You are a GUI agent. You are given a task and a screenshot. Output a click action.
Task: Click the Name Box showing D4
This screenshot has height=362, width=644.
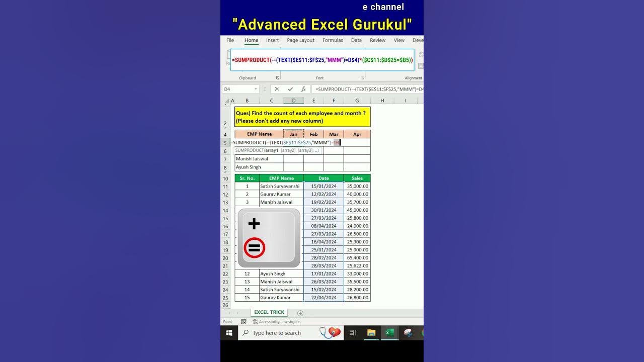(x=237, y=89)
